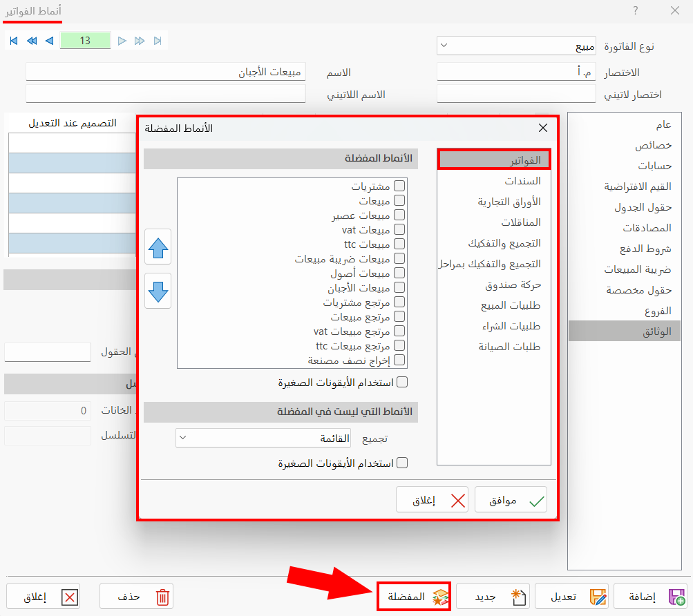Move selected favorite pattern down arrow
This screenshot has width=693, height=616.
point(158,291)
